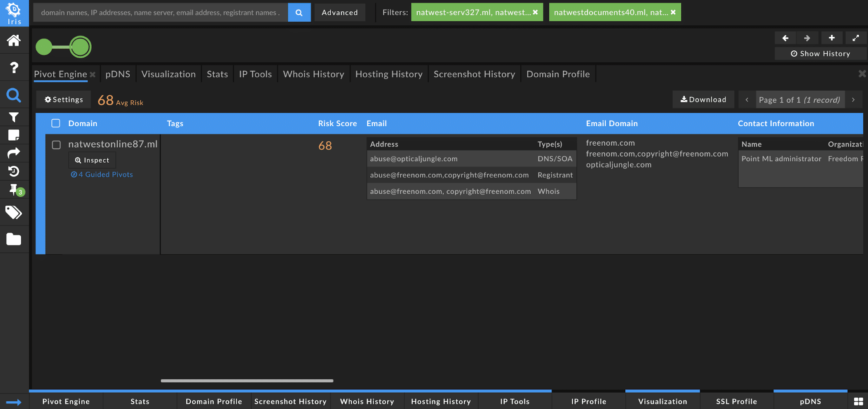Open the bottom Stats panel tab
This screenshot has width=868, height=409.
click(140, 401)
